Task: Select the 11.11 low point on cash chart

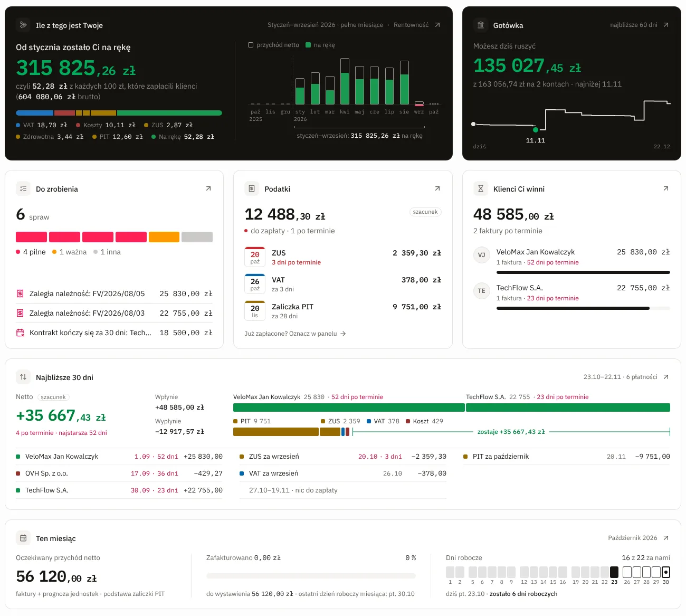Action: click(536, 129)
